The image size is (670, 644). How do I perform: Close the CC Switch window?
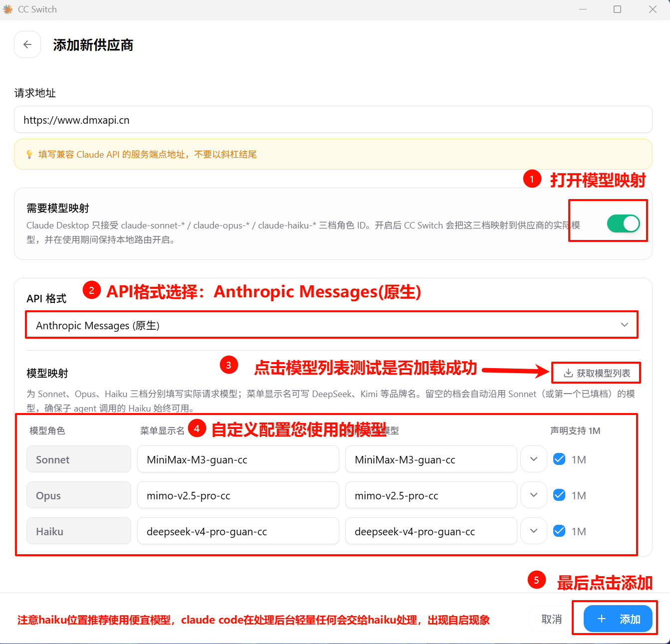[x=653, y=9]
